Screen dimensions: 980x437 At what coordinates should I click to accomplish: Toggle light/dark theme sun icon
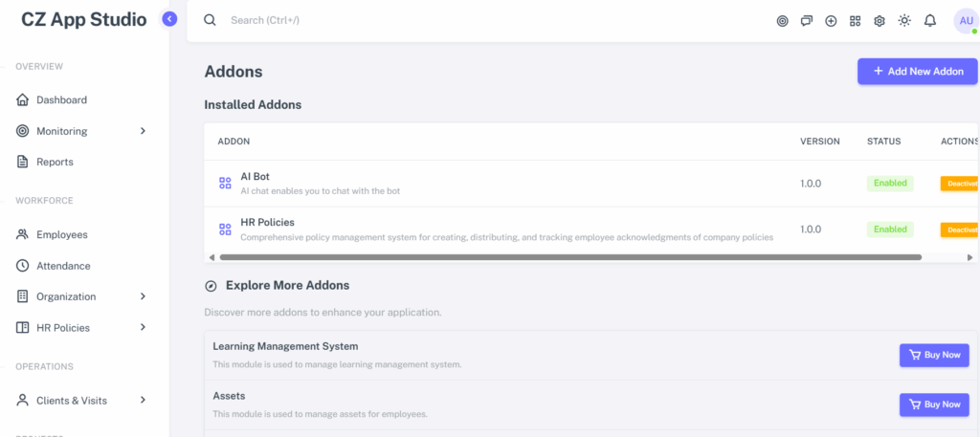click(x=904, y=21)
